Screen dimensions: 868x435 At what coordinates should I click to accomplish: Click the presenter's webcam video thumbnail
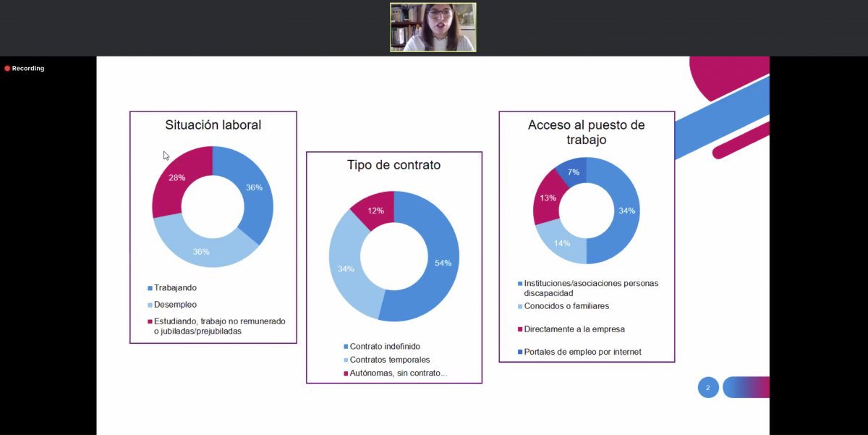pyautogui.click(x=433, y=28)
